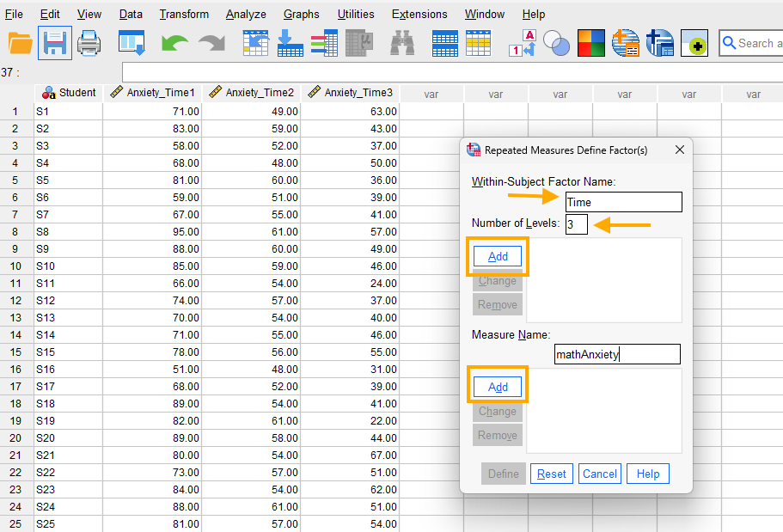This screenshot has height=532, width=783.
Task: Click the green Undo arrow
Action: point(174,43)
